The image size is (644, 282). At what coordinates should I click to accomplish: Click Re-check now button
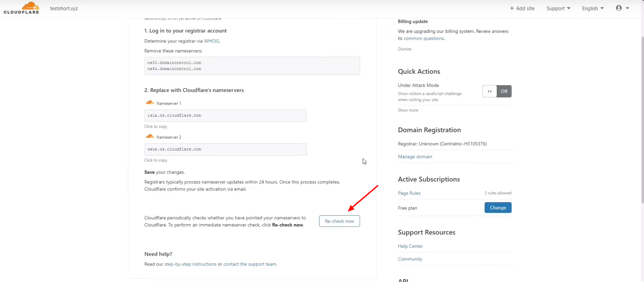pyautogui.click(x=339, y=221)
